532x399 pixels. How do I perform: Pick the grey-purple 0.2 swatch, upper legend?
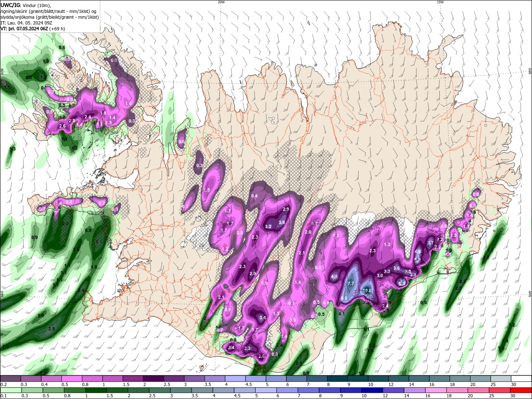click(11, 379)
